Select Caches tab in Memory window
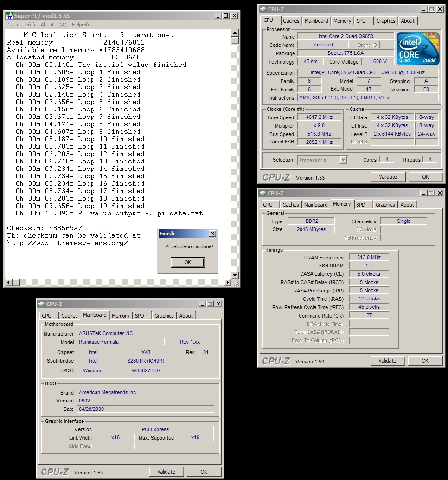Image resolution: width=448 pixels, height=480 pixels. click(x=290, y=205)
